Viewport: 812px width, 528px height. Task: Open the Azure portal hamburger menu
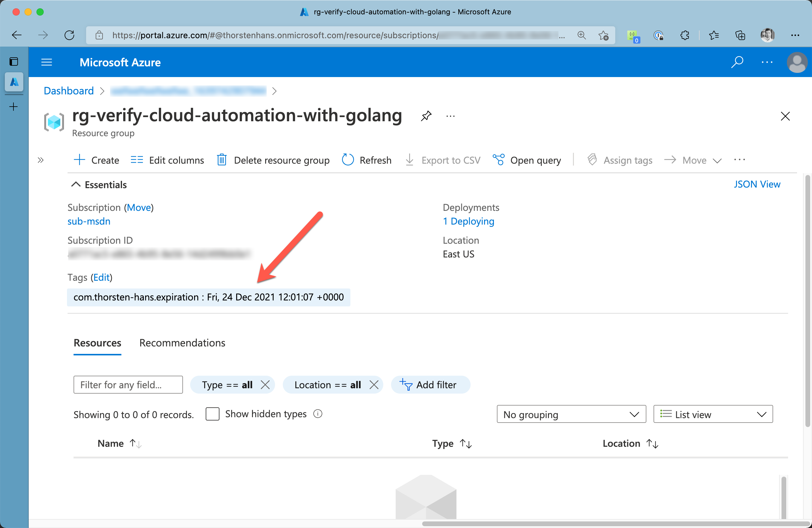(x=46, y=62)
